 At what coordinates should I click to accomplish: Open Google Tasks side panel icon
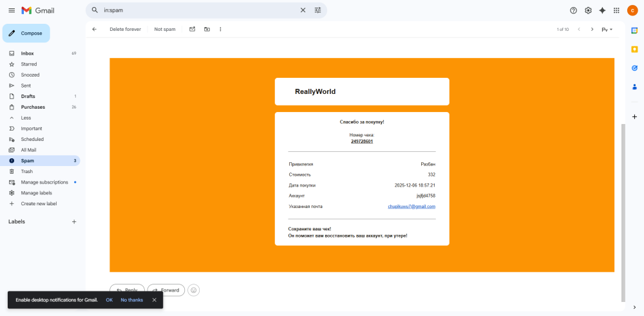tap(634, 68)
